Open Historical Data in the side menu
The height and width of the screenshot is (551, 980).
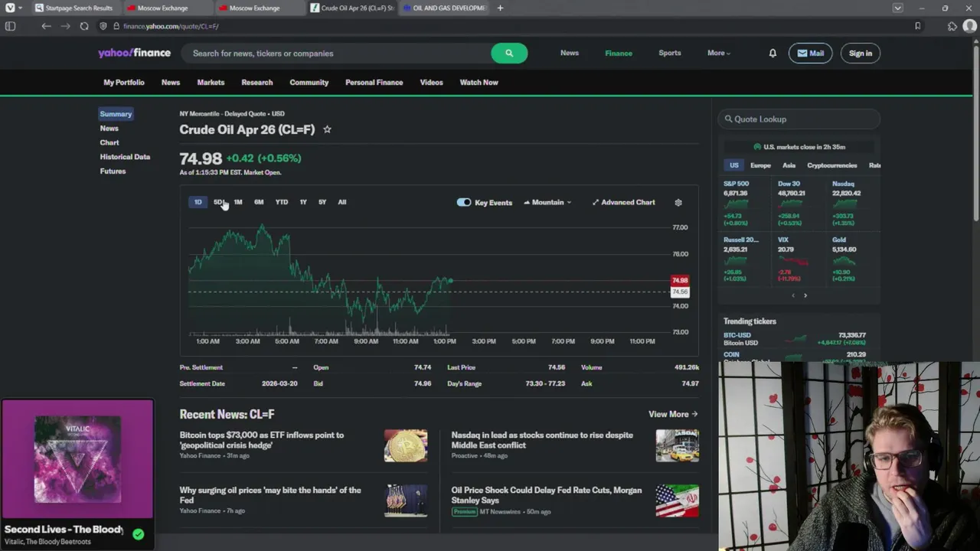tap(125, 157)
